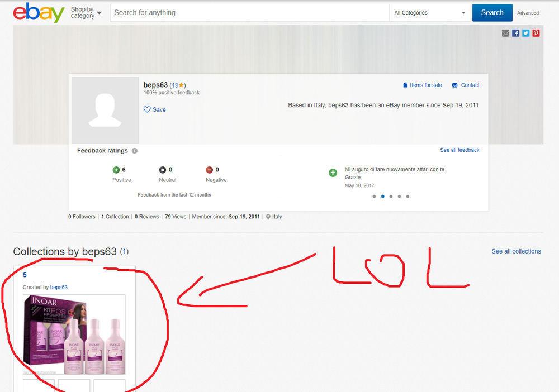Select the last feedback carousel dot

point(408,197)
